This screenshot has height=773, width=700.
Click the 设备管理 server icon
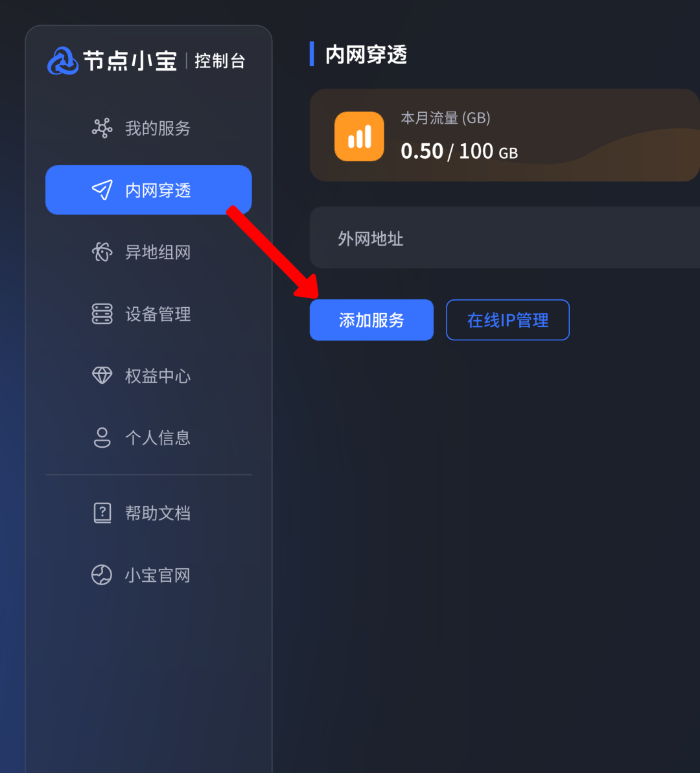click(102, 314)
